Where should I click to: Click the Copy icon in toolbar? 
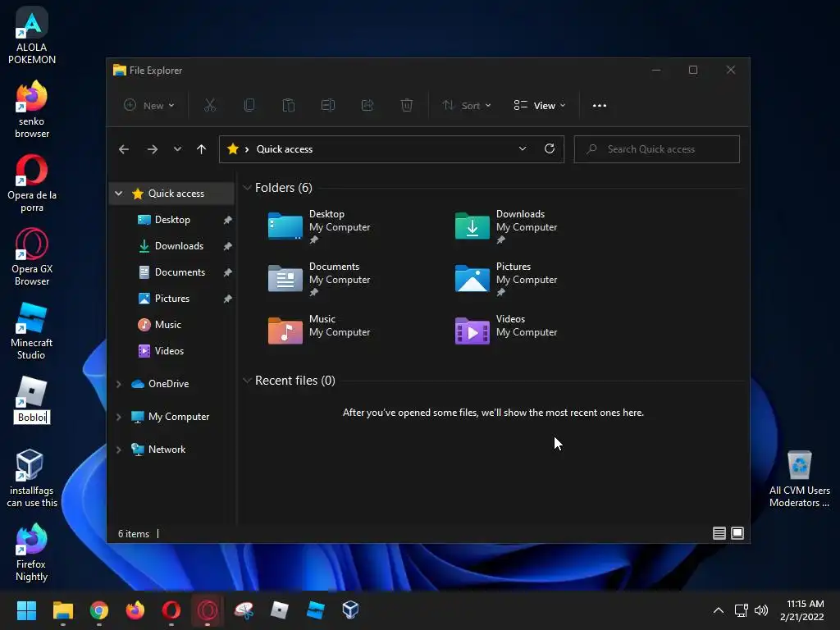click(x=249, y=106)
